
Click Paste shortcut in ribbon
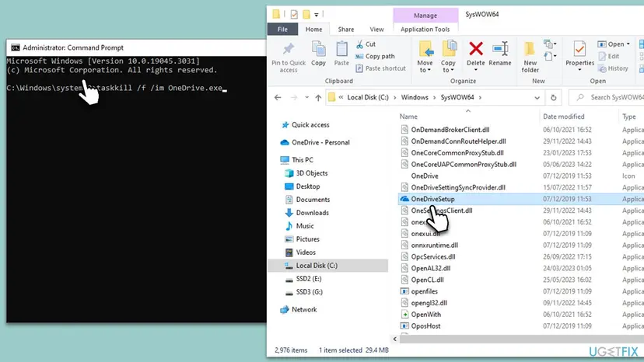click(x=381, y=68)
